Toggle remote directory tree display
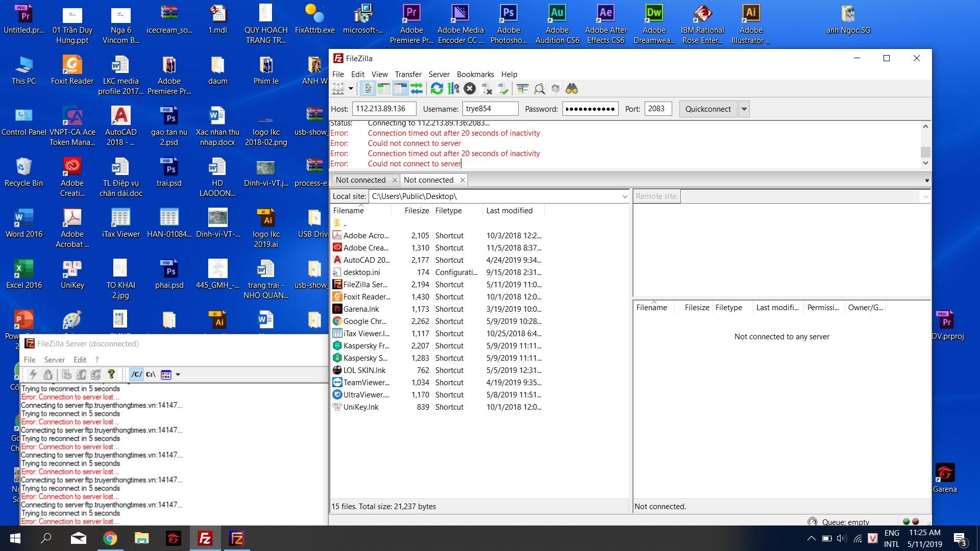980x551 pixels. click(x=401, y=89)
